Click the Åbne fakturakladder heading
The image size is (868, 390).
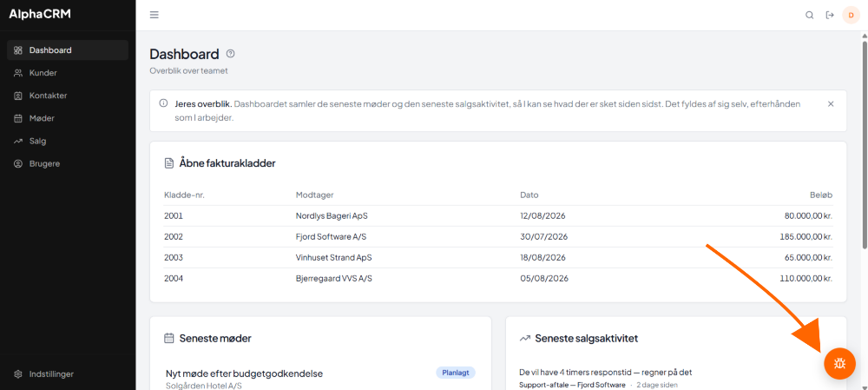click(x=227, y=163)
